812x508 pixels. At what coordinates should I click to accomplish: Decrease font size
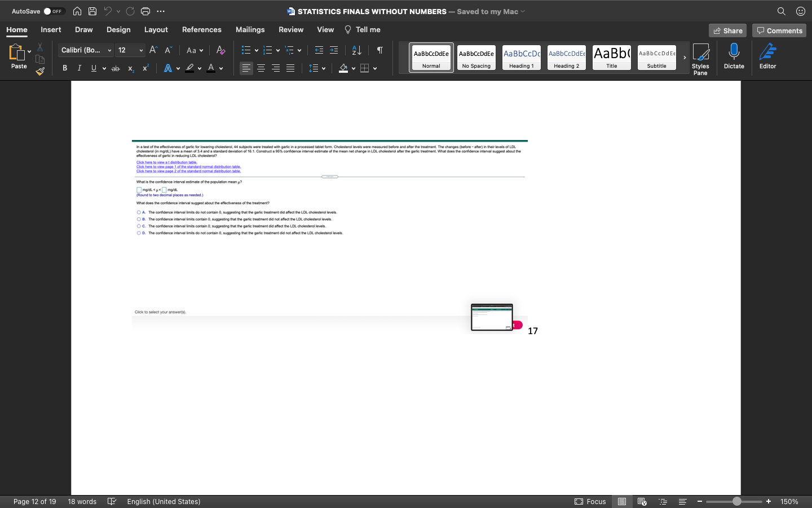coord(168,50)
